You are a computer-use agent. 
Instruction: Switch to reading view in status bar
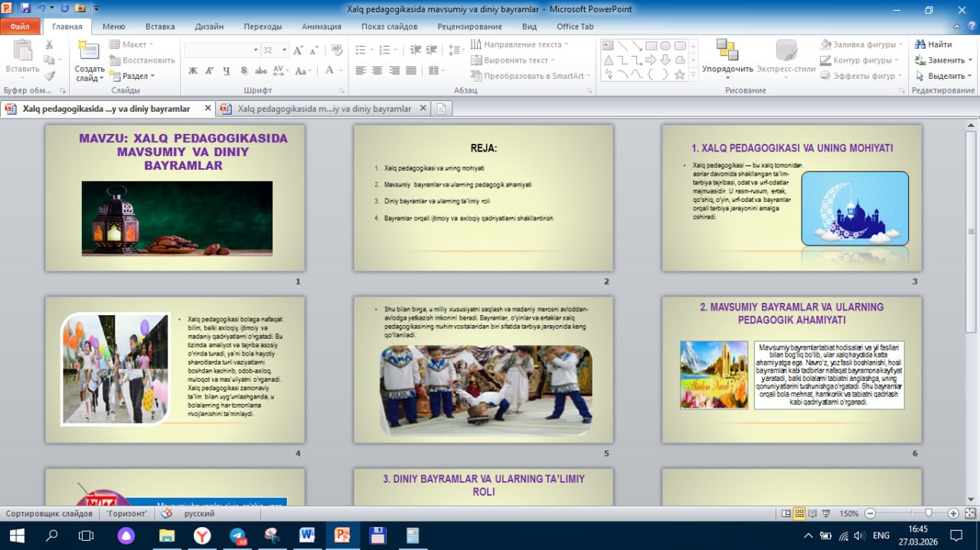pos(812,513)
